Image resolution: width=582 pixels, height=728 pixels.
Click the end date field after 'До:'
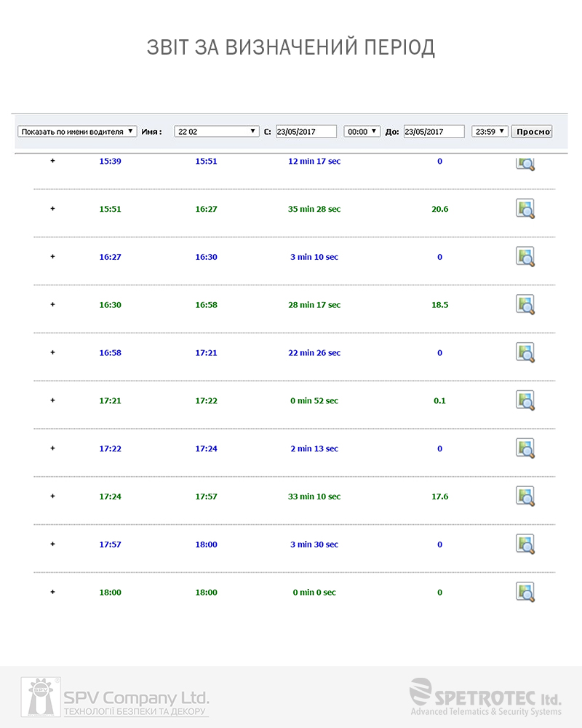click(x=434, y=132)
